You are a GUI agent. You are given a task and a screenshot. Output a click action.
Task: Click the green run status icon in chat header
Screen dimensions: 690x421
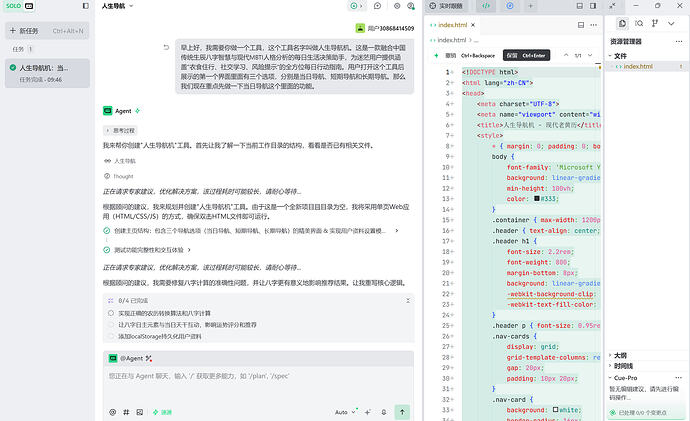click(x=354, y=6)
